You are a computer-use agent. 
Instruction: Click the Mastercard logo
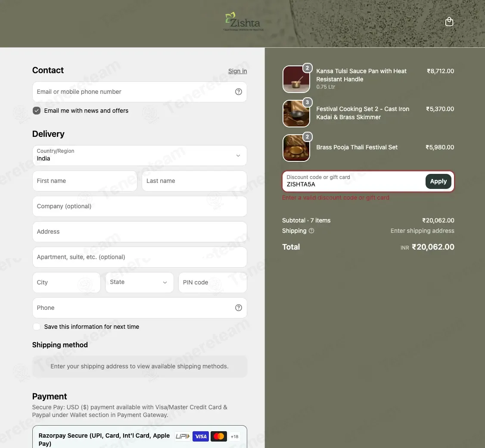pyautogui.click(x=219, y=436)
